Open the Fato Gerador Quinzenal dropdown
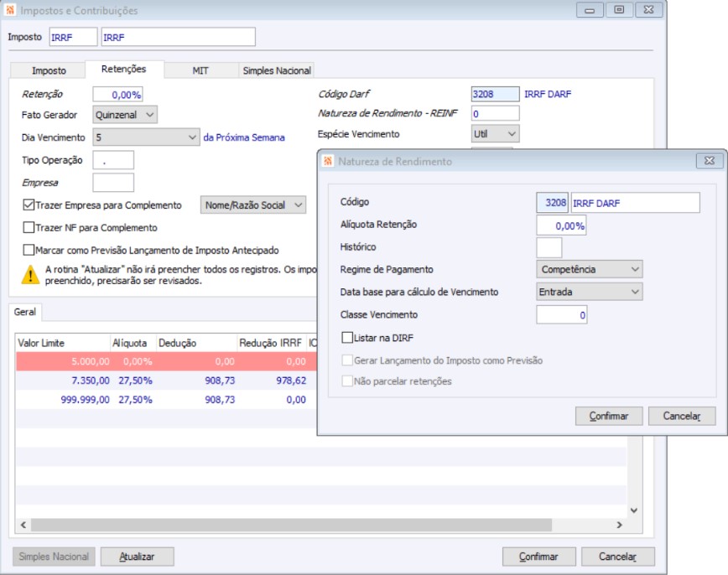This screenshot has width=728, height=575. (x=125, y=115)
